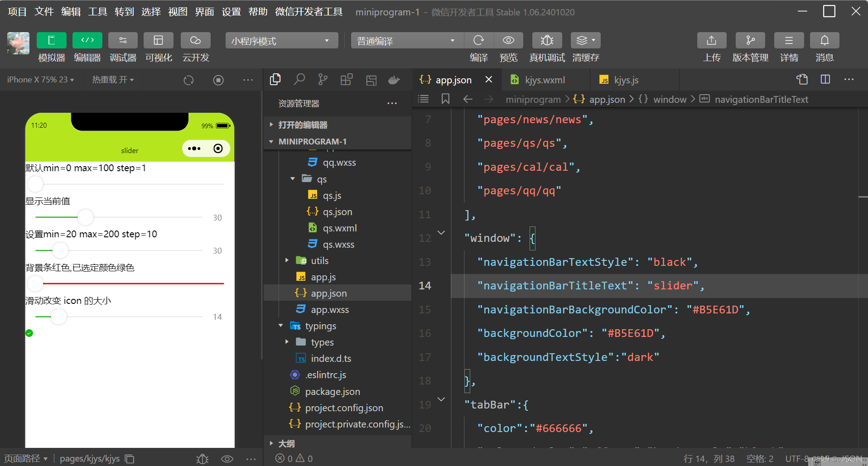Open resource manager more options
The width and height of the screenshot is (868, 466).
pyautogui.click(x=392, y=103)
